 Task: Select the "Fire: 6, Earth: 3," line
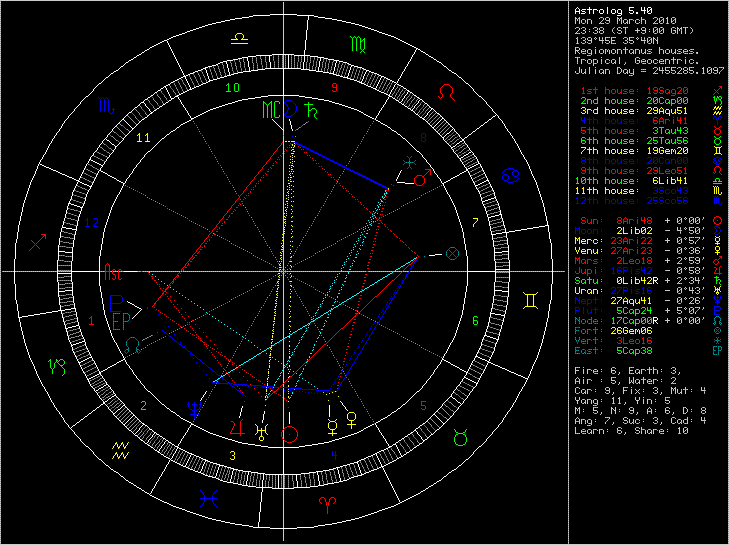click(x=628, y=371)
